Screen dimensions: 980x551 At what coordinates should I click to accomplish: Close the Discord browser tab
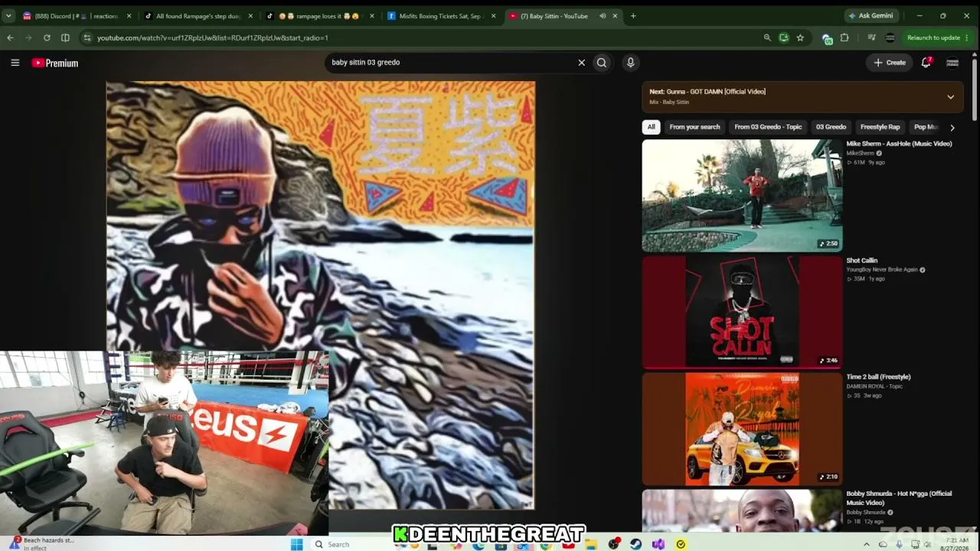pos(129,15)
